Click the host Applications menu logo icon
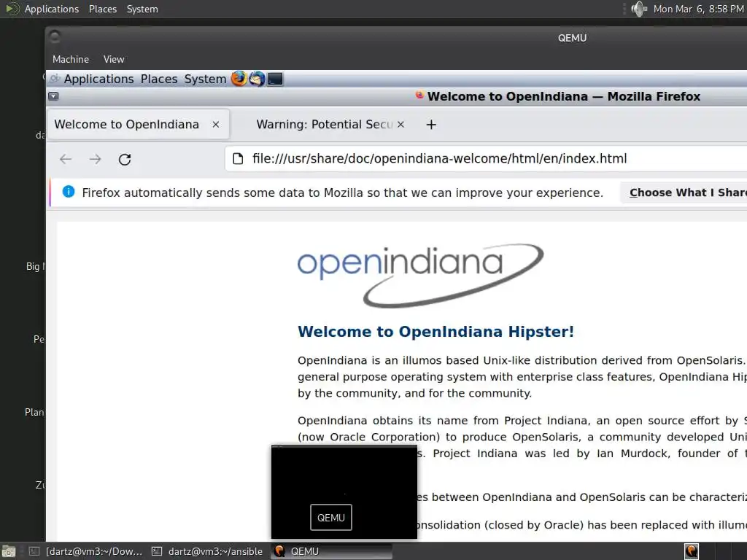 (12, 9)
